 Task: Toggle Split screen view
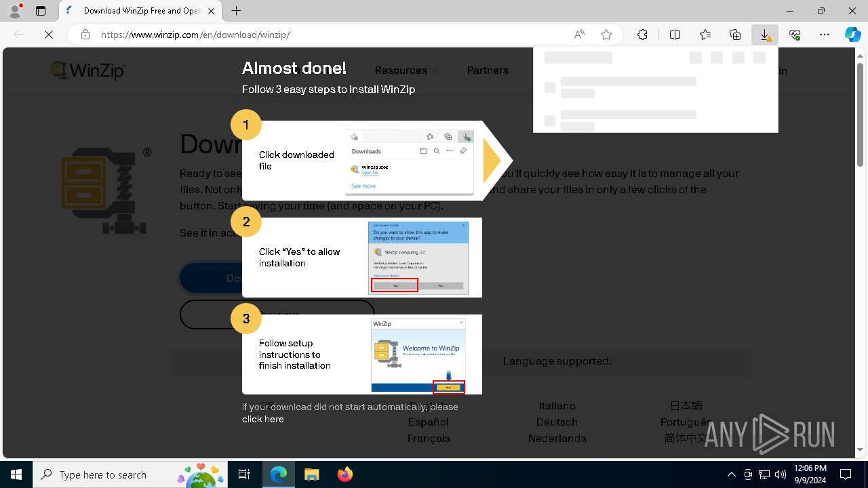(x=675, y=35)
